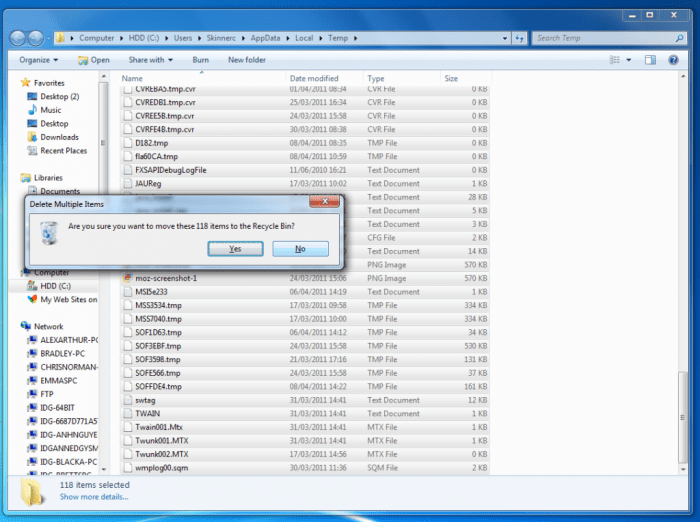Sort files by the Type column header
The width and height of the screenshot is (700, 522).
click(x=375, y=79)
